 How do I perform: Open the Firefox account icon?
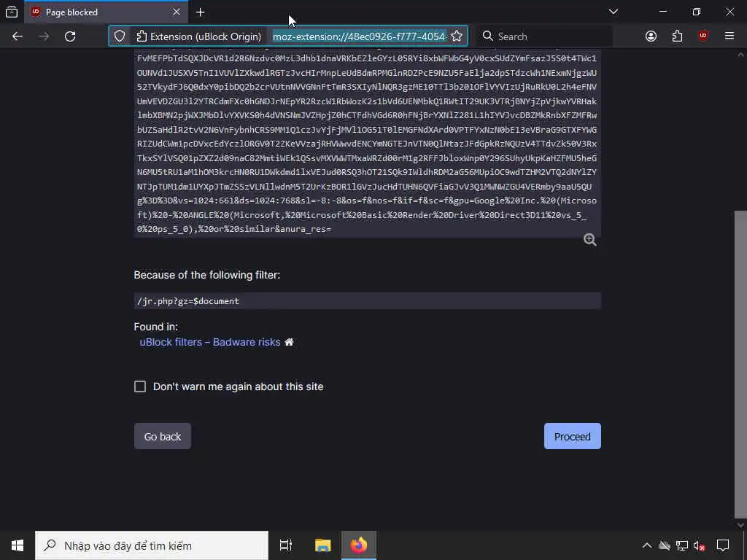coord(651,36)
